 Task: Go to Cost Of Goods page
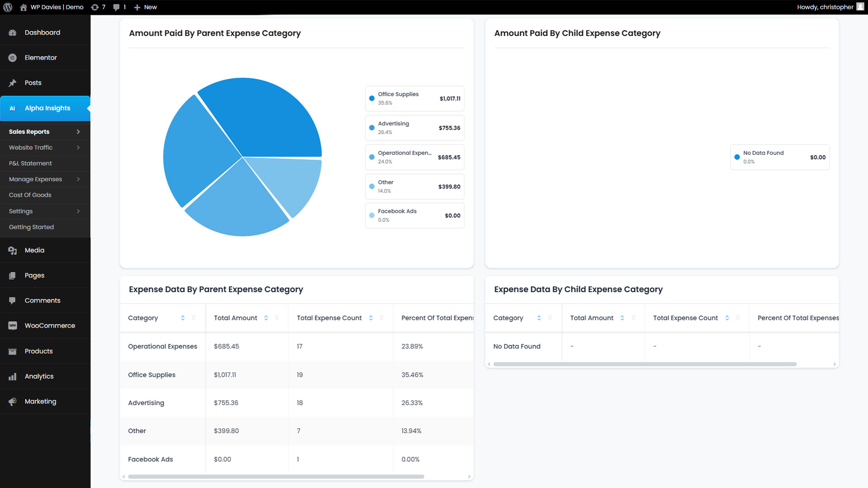tap(30, 195)
